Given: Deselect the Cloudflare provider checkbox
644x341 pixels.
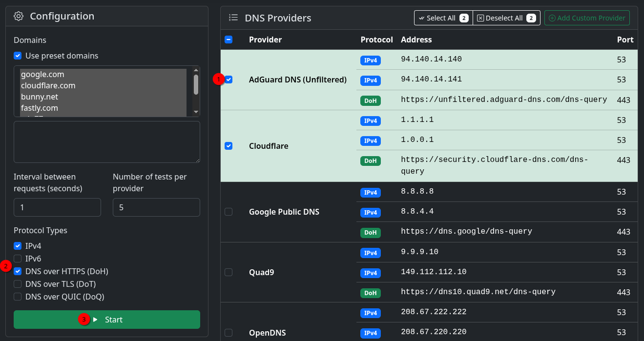Looking at the screenshot, I should coord(229,146).
